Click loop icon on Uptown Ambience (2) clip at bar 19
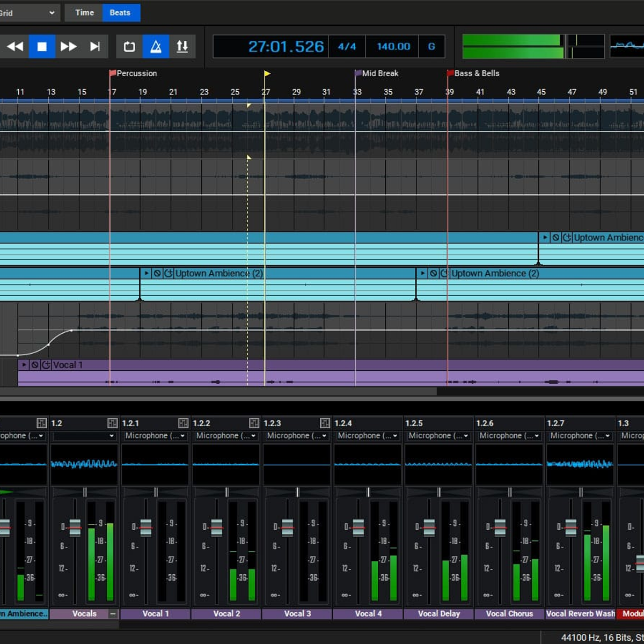Image resolution: width=644 pixels, height=644 pixels. point(169,273)
